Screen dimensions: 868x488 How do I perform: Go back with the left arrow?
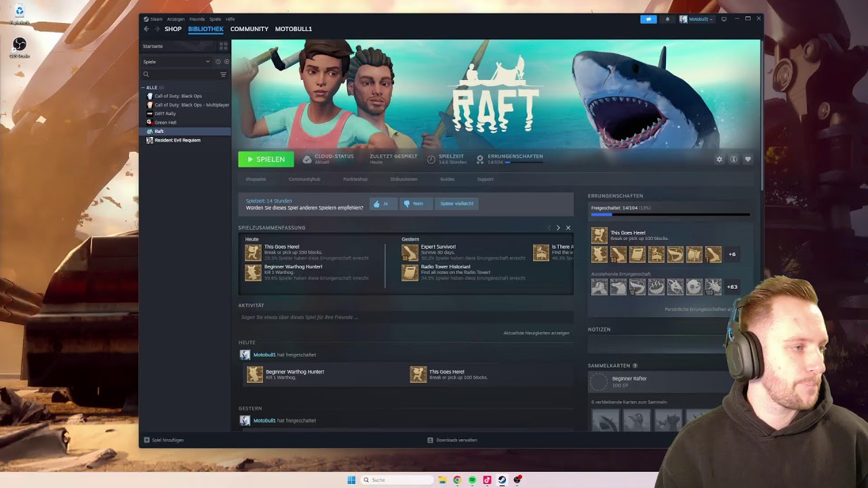[146, 29]
